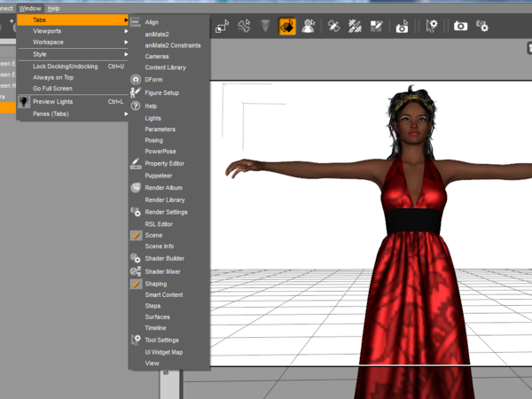Open the aniMate2 Constraints tab
Image resolution: width=532 pixels, height=399 pixels.
(x=169, y=45)
